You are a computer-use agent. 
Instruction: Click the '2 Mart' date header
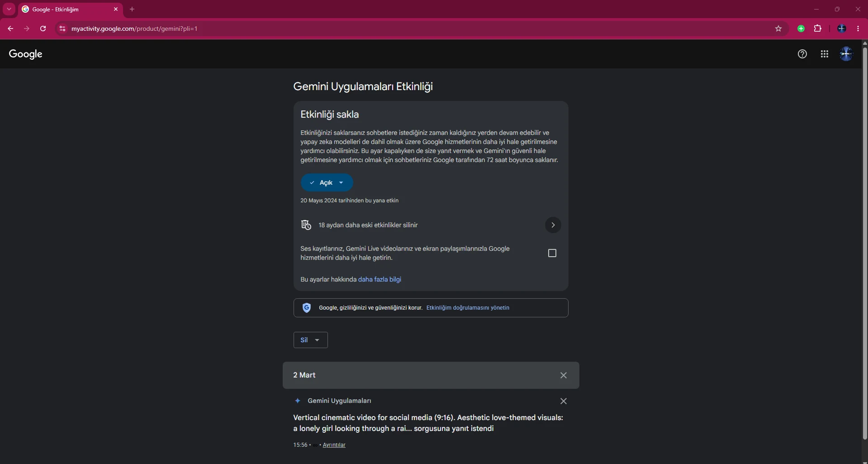(x=304, y=375)
